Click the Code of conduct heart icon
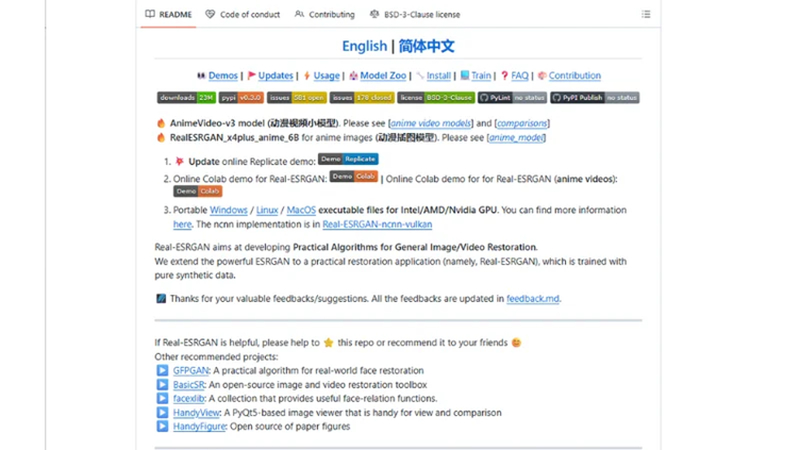Screen dimensions: 800x450 click(x=210, y=14)
